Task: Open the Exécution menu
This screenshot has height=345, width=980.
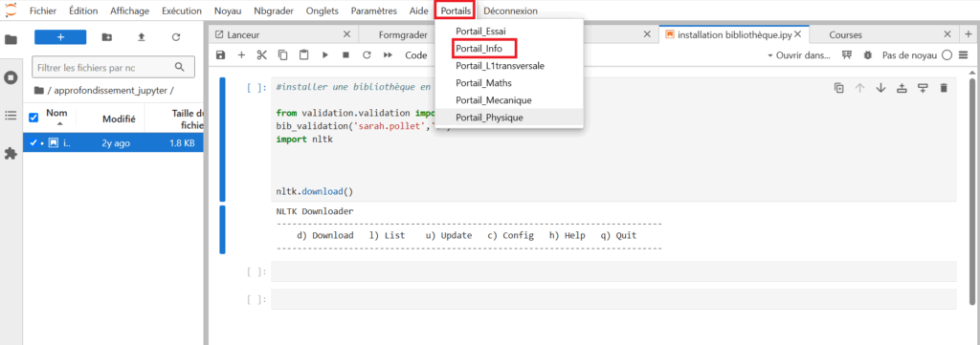Action: point(181,11)
